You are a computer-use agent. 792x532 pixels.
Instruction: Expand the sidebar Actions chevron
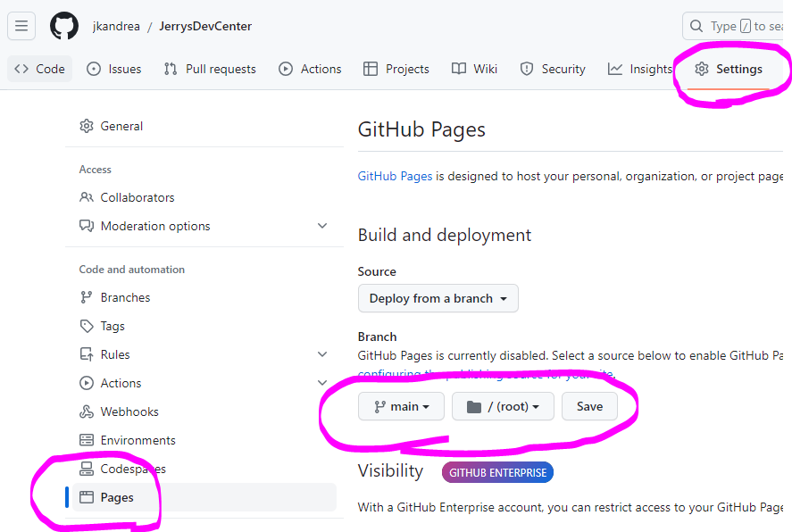pos(322,383)
